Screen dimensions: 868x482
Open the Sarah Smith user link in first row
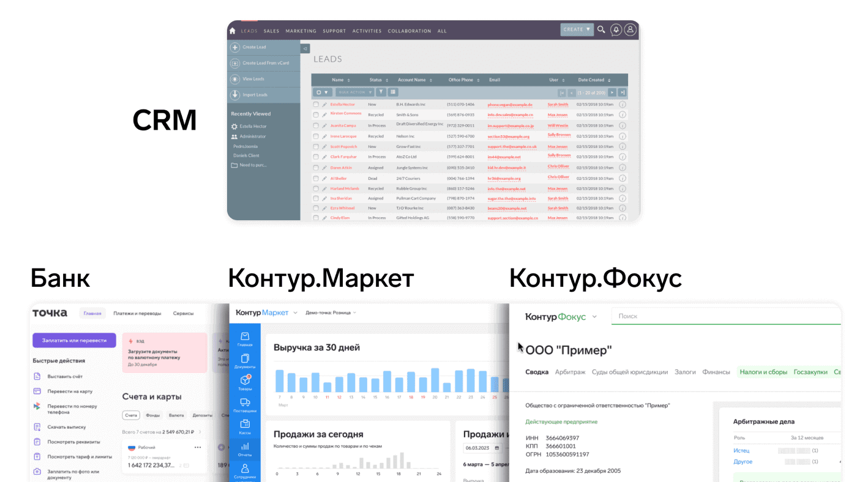click(x=558, y=105)
